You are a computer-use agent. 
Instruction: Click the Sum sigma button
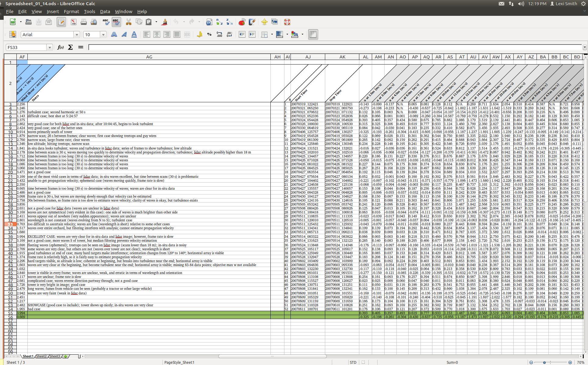[x=70, y=47]
